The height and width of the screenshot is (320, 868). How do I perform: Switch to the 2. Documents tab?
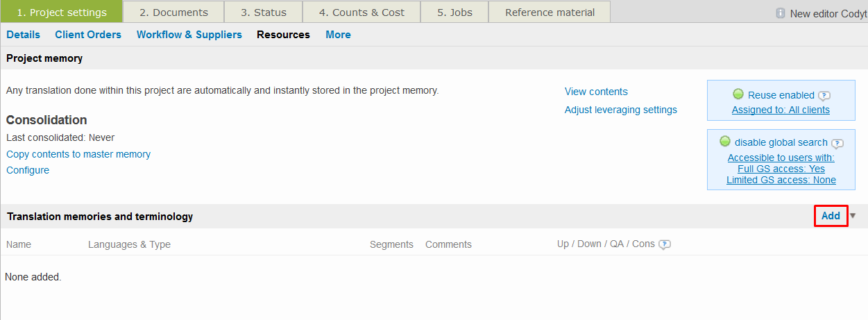173,12
